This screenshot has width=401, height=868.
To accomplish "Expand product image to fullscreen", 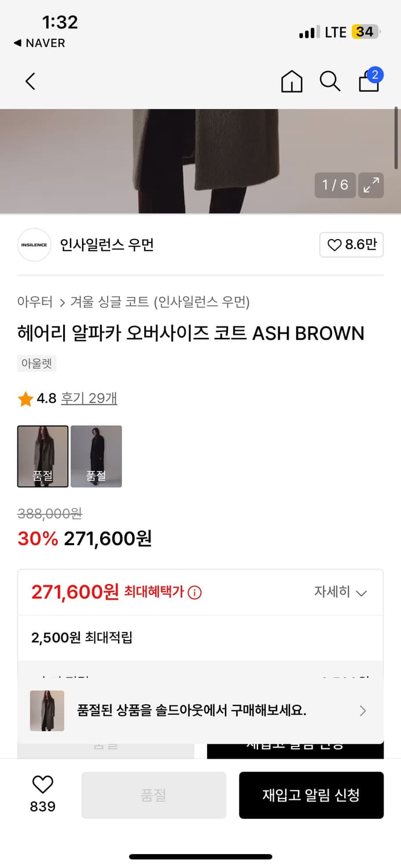I will click(x=371, y=185).
